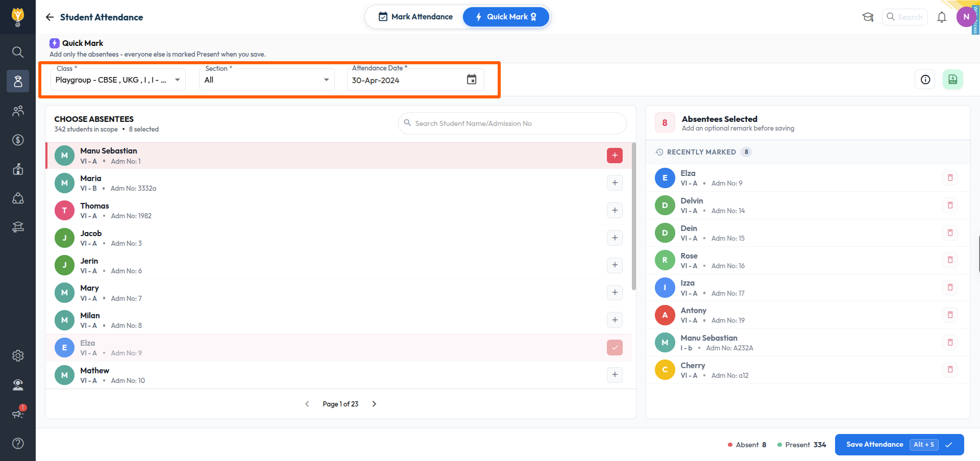This screenshot has height=461, width=980.
Task: Switch to Mark Attendance tab
Action: click(415, 17)
